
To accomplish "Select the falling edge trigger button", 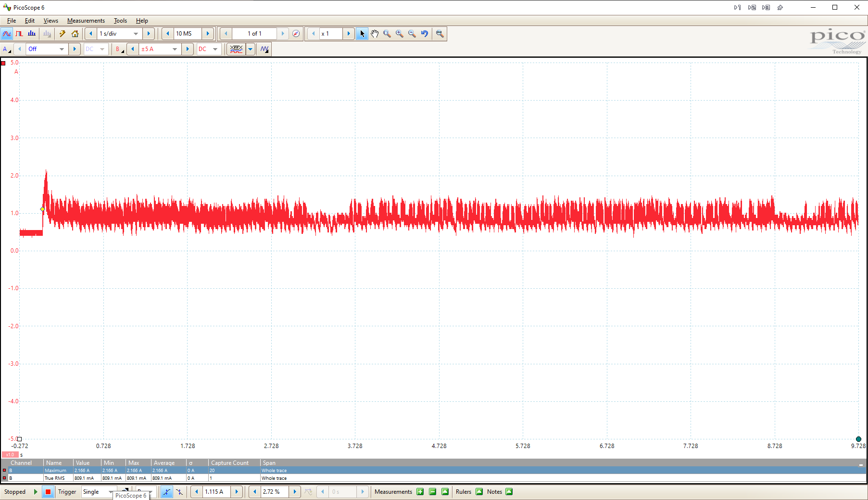I will coord(179,492).
